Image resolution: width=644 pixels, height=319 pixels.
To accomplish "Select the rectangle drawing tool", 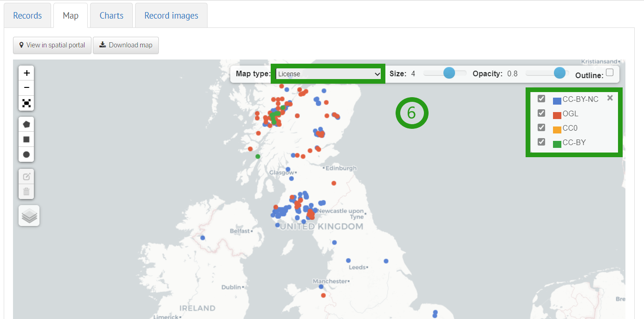I will [26, 139].
